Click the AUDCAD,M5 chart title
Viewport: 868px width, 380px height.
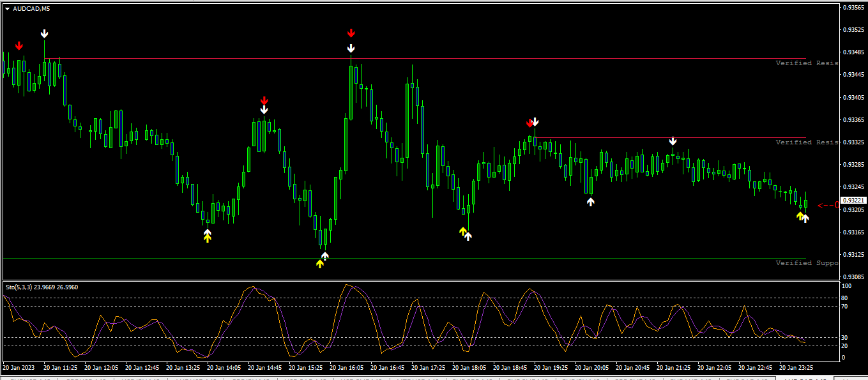[x=31, y=9]
